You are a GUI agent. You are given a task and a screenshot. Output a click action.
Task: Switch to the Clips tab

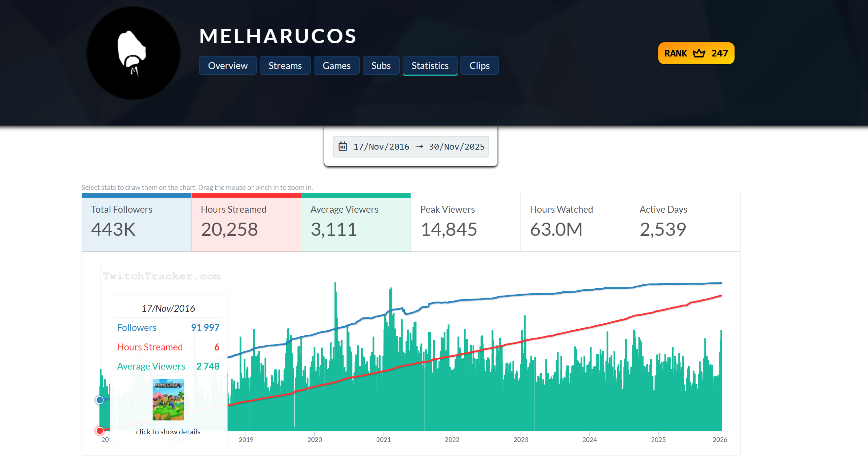(x=479, y=65)
